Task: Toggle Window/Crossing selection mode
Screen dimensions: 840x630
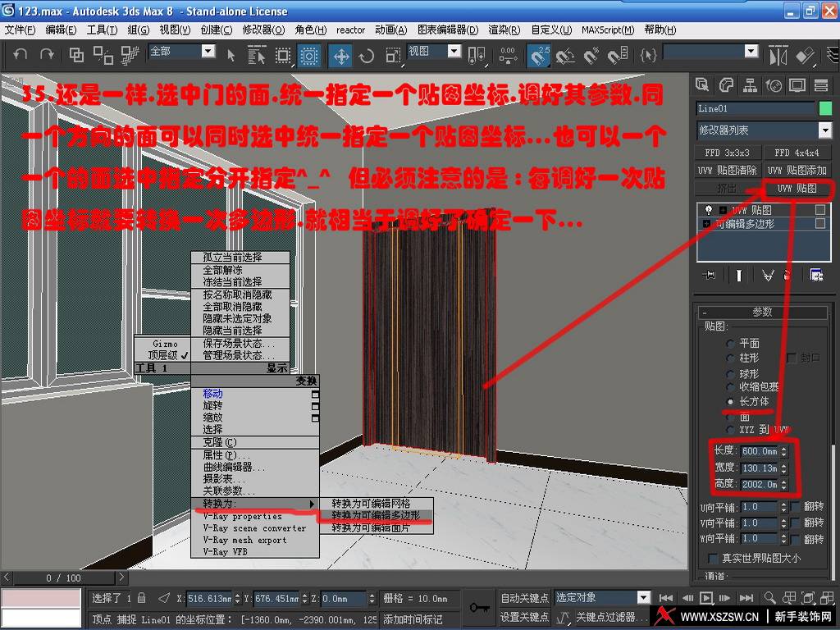Action: point(309,55)
